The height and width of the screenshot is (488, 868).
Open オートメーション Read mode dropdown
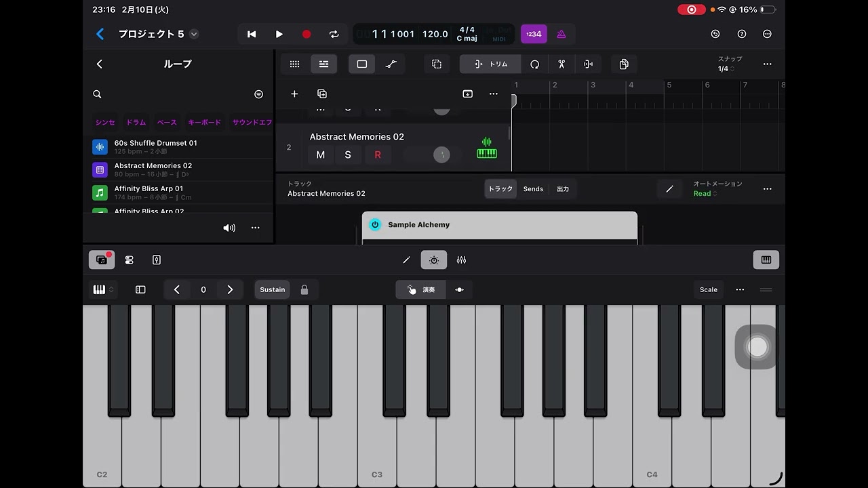[705, 194]
